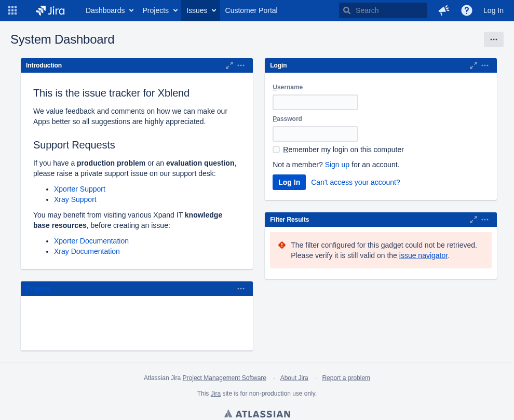Click the Filter Results gadget title
The width and height of the screenshot is (514, 420).
pyautogui.click(x=290, y=220)
